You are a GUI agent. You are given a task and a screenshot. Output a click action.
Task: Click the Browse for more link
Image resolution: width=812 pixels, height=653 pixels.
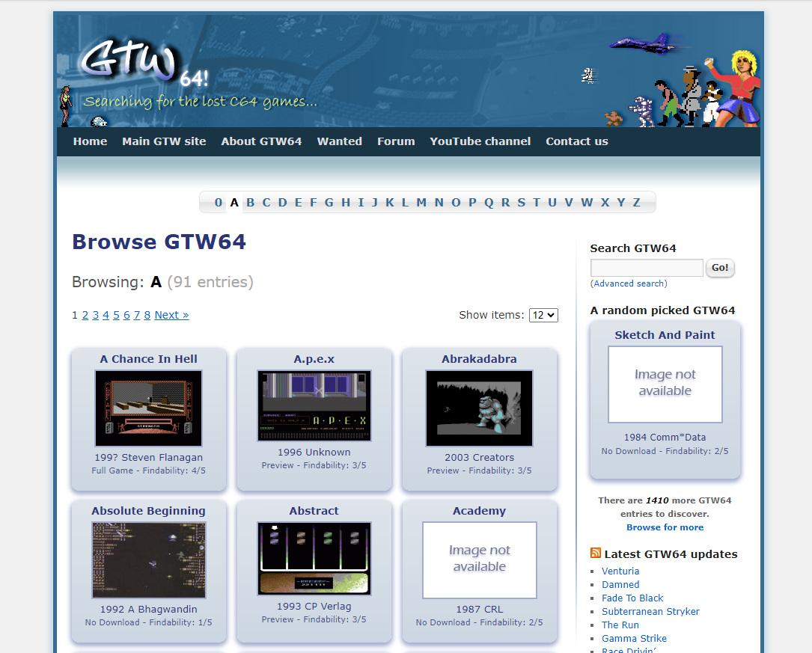665,527
